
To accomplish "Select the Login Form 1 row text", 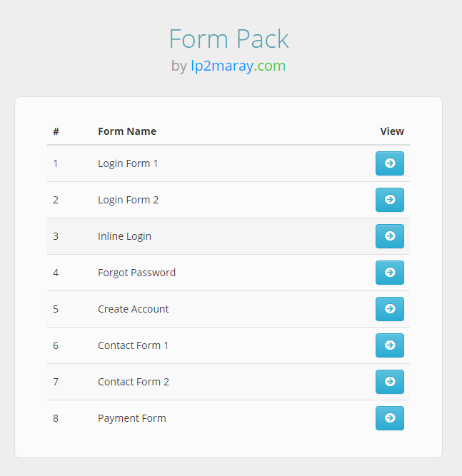I will pyautogui.click(x=128, y=163).
